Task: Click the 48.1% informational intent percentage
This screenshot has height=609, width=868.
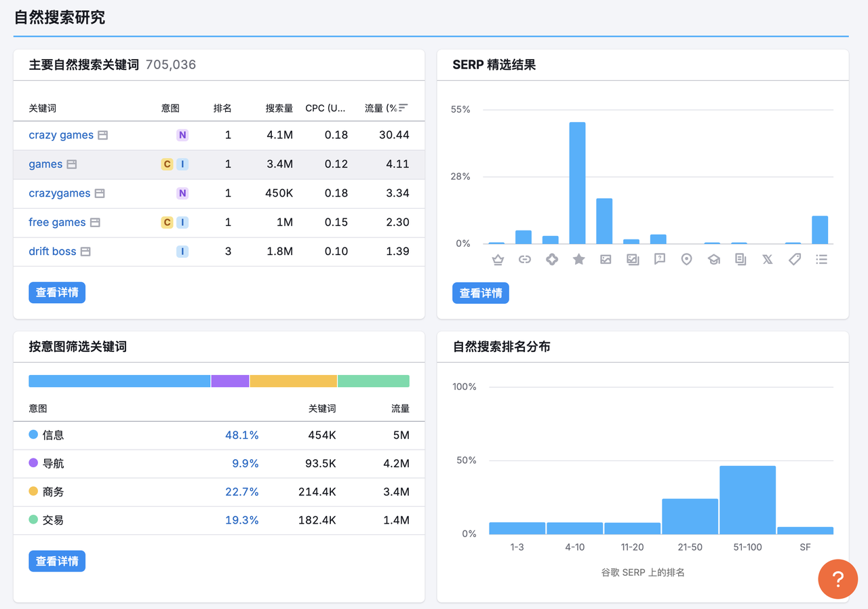Action: point(241,435)
